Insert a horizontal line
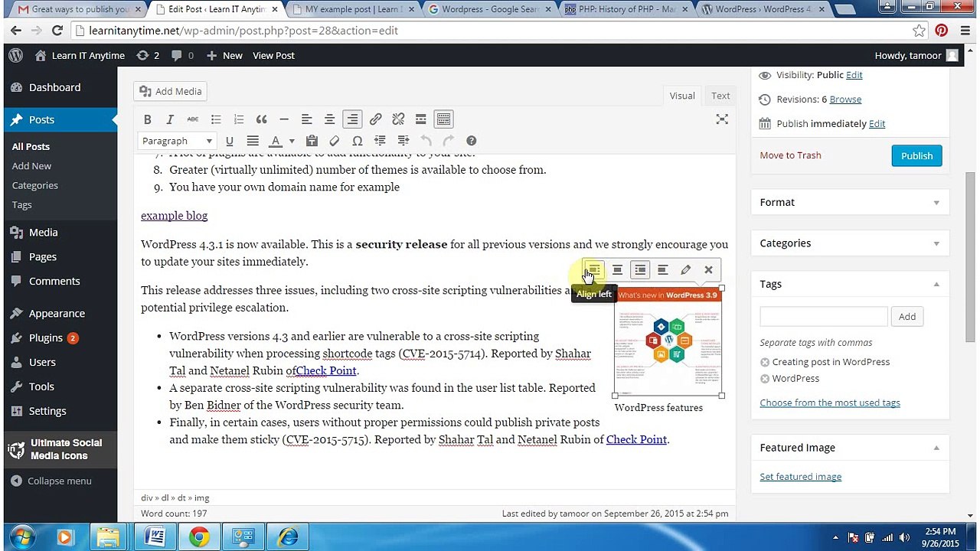Viewport: 980px width, 551px height. point(284,119)
